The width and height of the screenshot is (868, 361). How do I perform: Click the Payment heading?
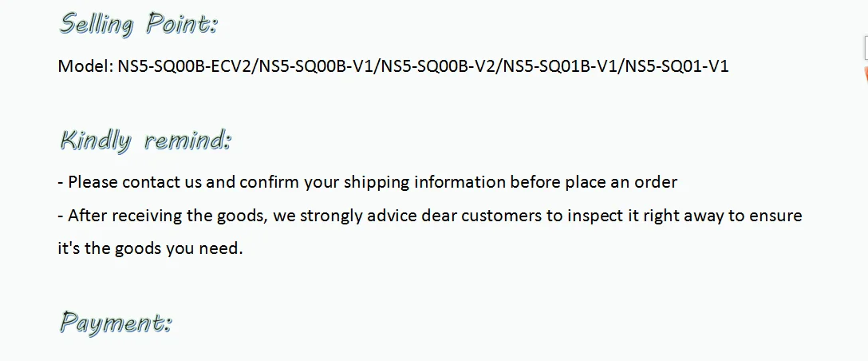[115, 322]
